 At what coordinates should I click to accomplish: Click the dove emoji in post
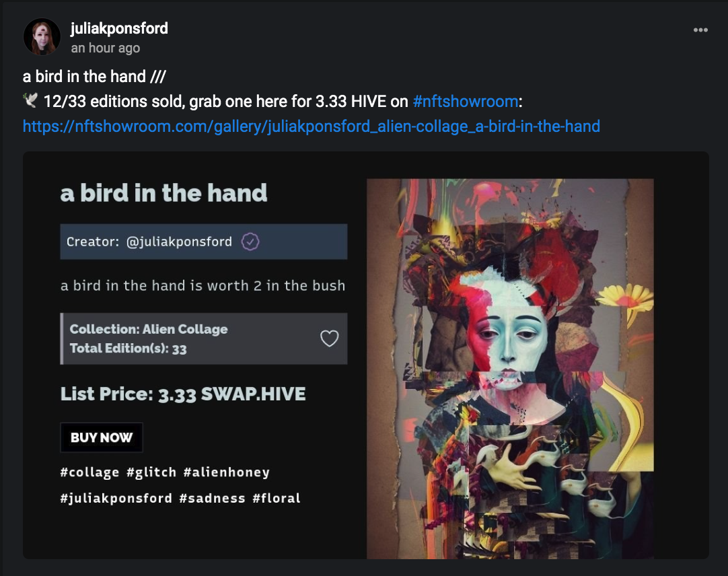(x=31, y=100)
